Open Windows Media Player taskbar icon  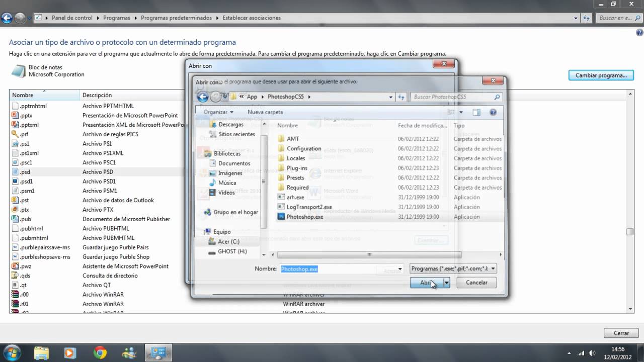pos(70,353)
